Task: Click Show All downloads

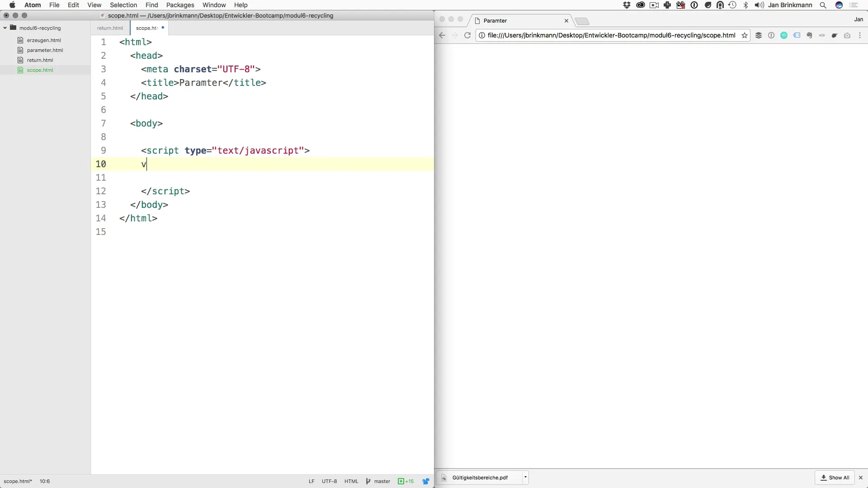Action: click(x=835, y=478)
